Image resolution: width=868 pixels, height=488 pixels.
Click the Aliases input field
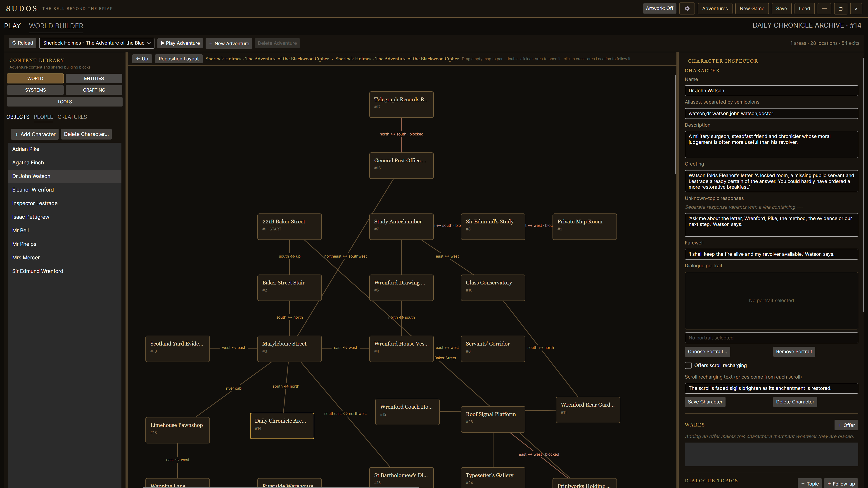[771, 113]
